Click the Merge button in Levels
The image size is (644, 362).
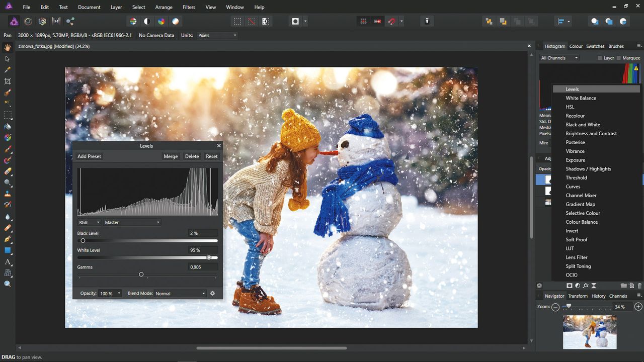coord(171,156)
